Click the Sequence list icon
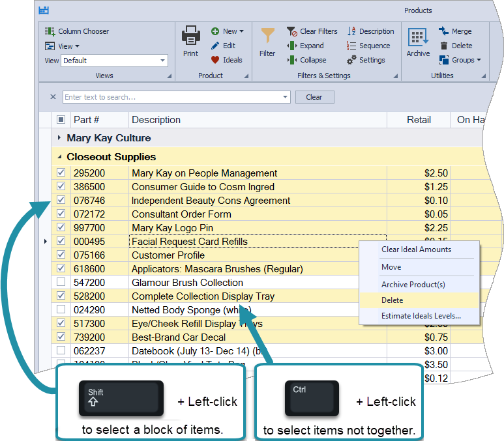Screen dimensions: 504x441 point(351,46)
